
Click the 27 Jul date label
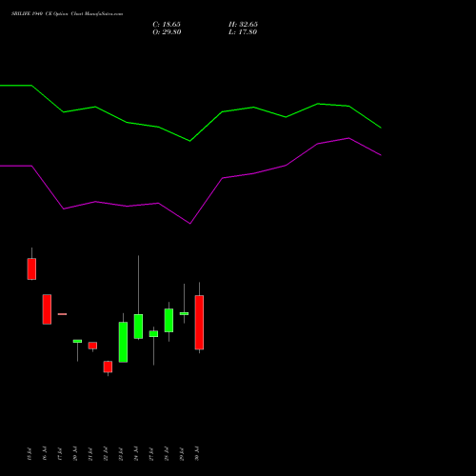point(151,454)
